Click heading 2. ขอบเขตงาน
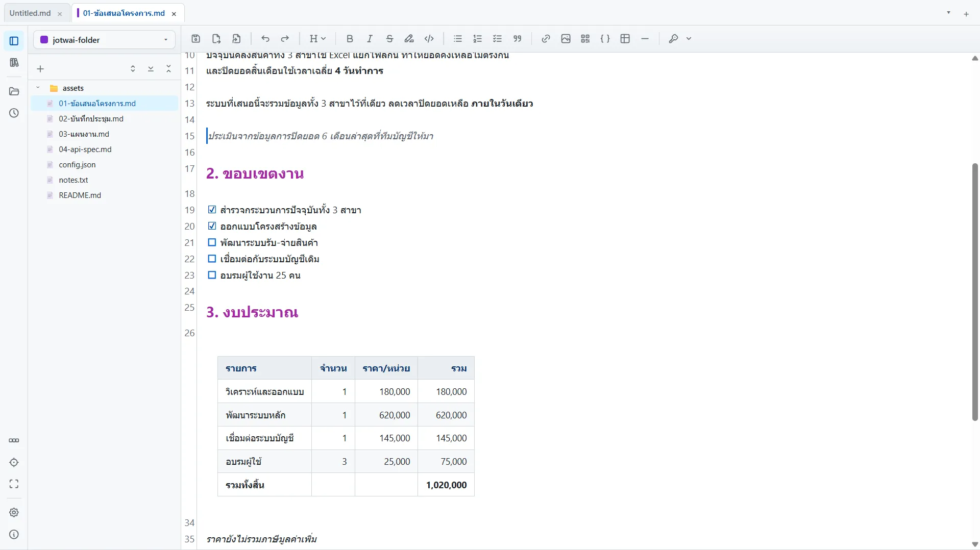980x550 pixels. tap(255, 173)
